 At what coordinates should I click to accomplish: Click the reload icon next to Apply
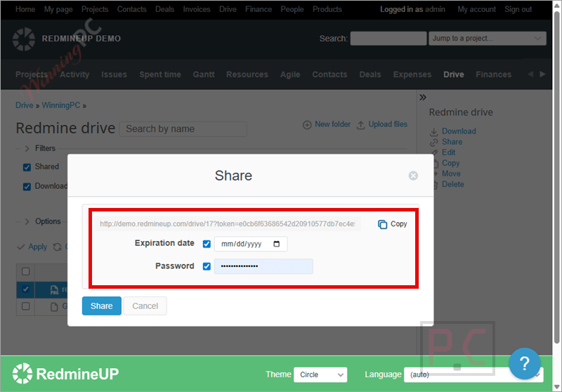coord(58,247)
